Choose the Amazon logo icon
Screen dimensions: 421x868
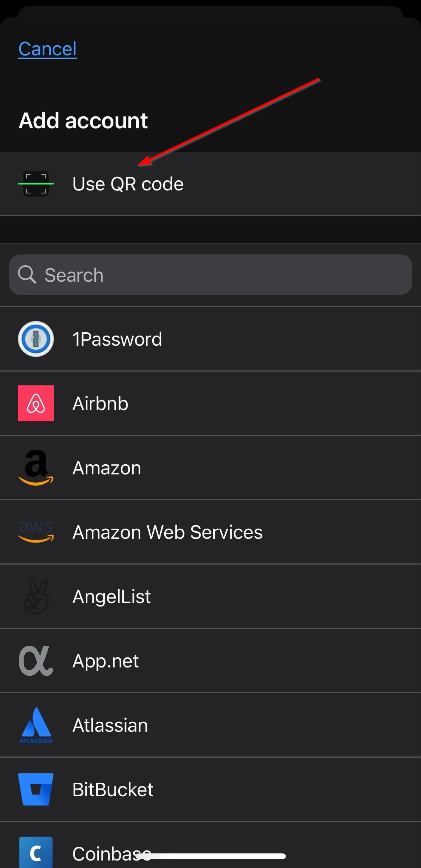coord(36,468)
